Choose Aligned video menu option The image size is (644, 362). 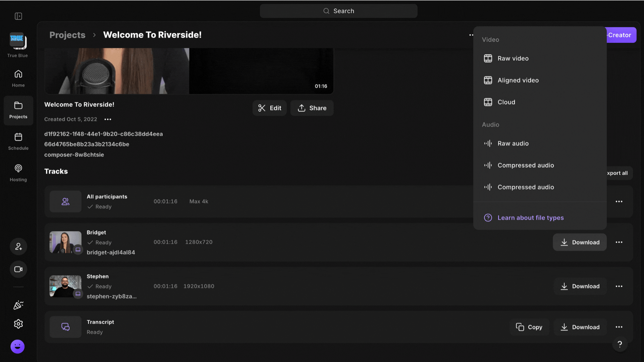tap(518, 80)
